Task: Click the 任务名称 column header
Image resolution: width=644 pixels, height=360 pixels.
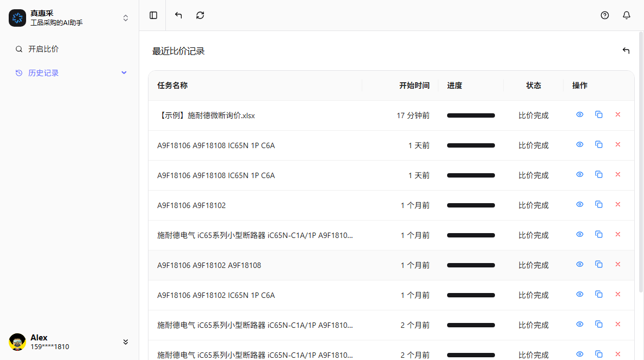Action: click(x=172, y=86)
